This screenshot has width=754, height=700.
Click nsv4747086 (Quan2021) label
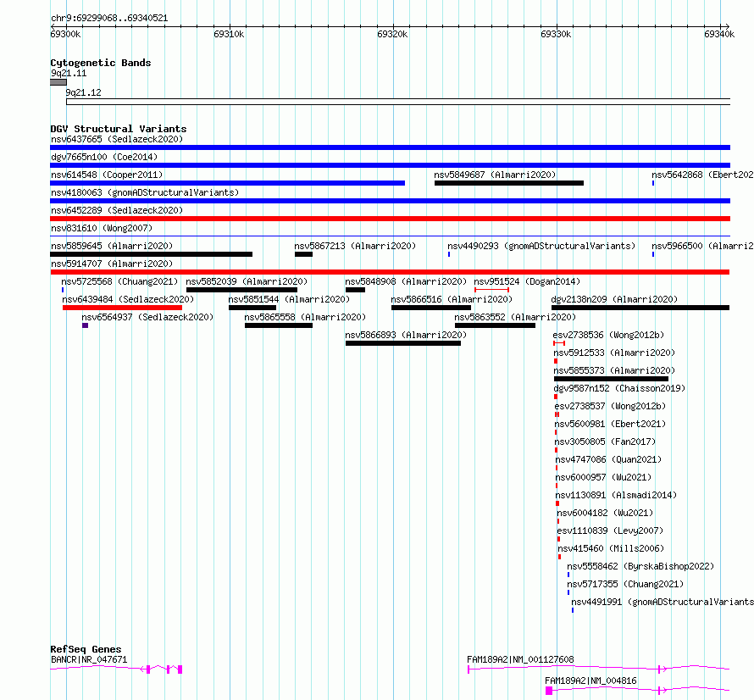pos(608,459)
